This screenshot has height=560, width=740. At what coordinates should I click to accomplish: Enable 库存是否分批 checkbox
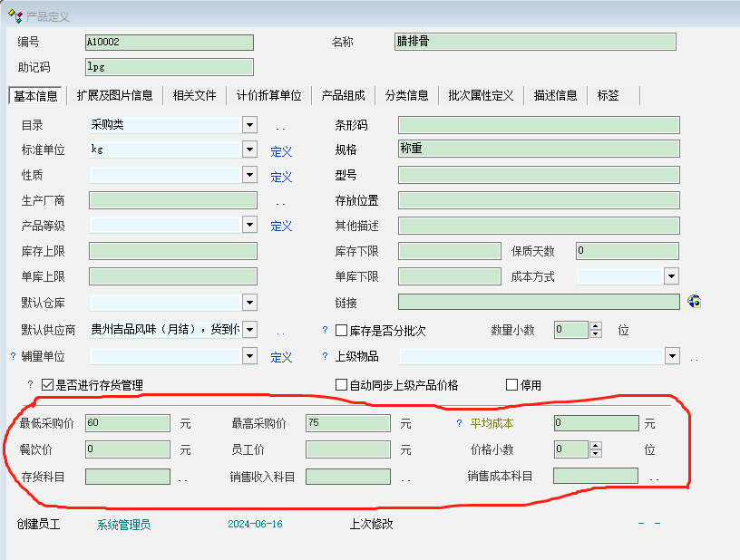tap(342, 331)
